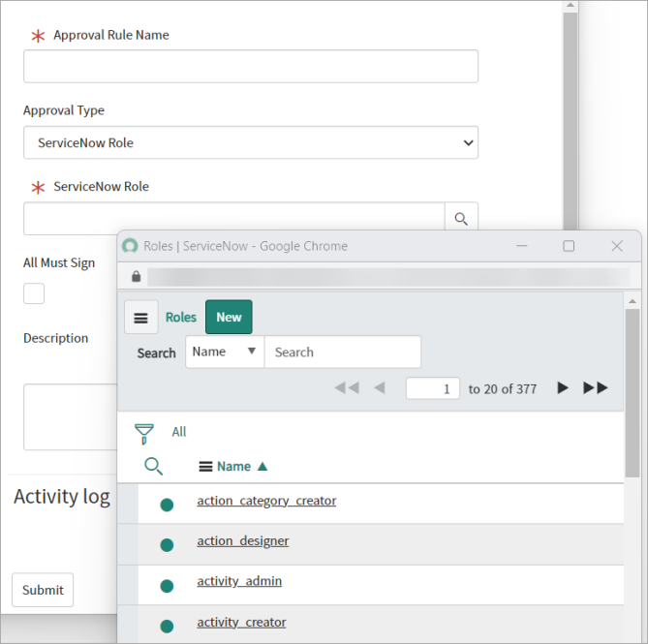Click the main form vertical scrollbar thumb

tap(571, 121)
